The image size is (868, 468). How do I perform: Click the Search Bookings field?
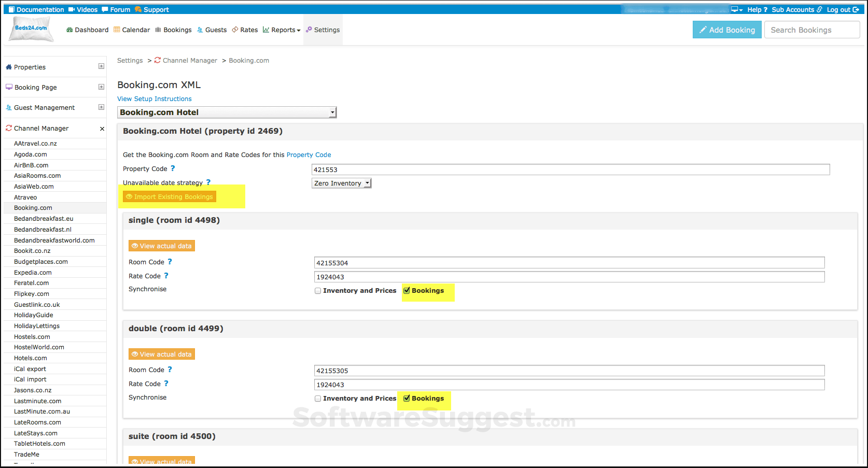point(811,30)
